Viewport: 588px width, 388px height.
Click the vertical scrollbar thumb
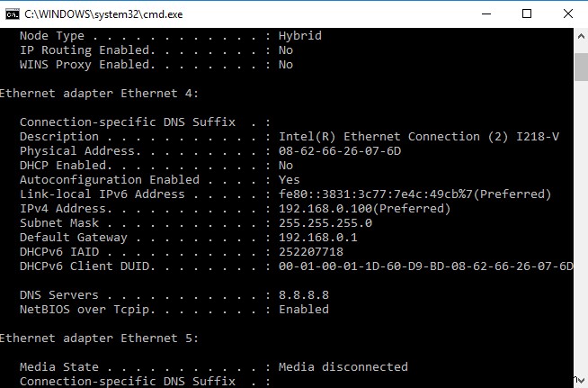tap(580, 66)
